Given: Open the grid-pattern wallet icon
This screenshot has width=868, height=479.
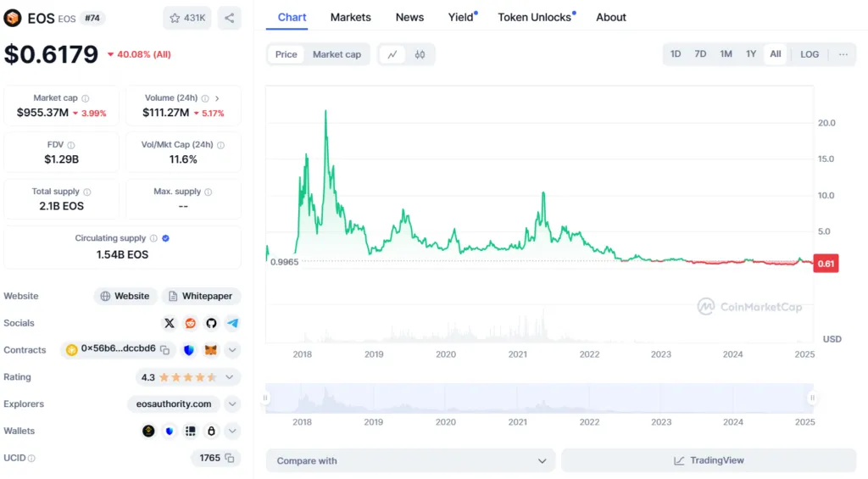Looking at the screenshot, I should coord(191,431).
